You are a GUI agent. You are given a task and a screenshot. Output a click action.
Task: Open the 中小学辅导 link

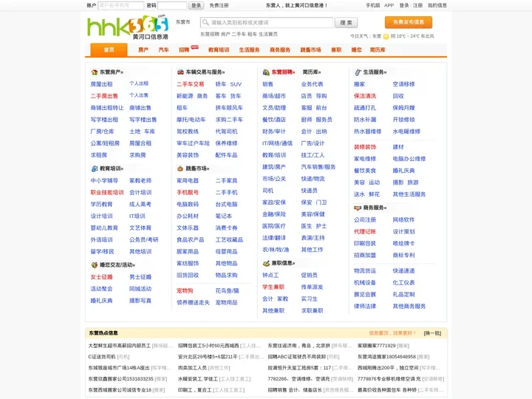104,180
